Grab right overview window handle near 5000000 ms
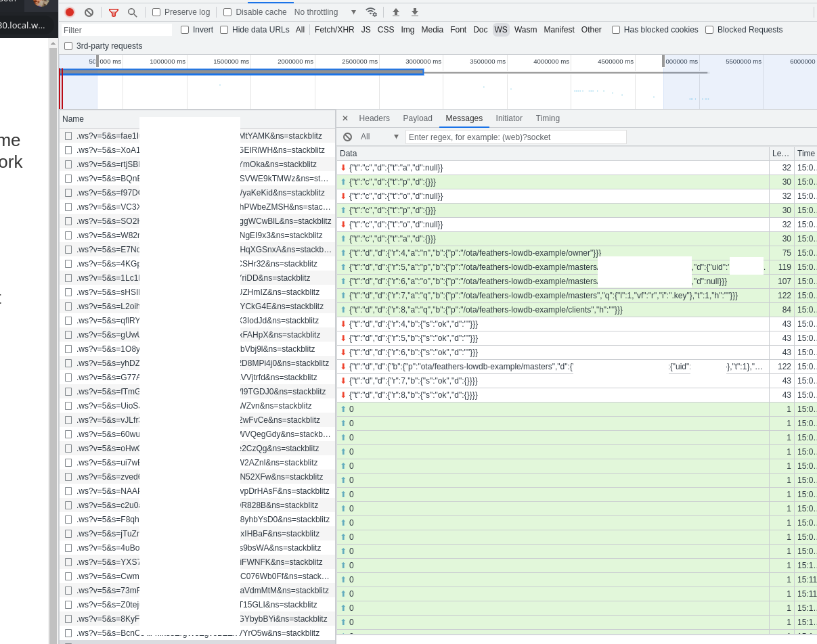 [x=663, y=61]
